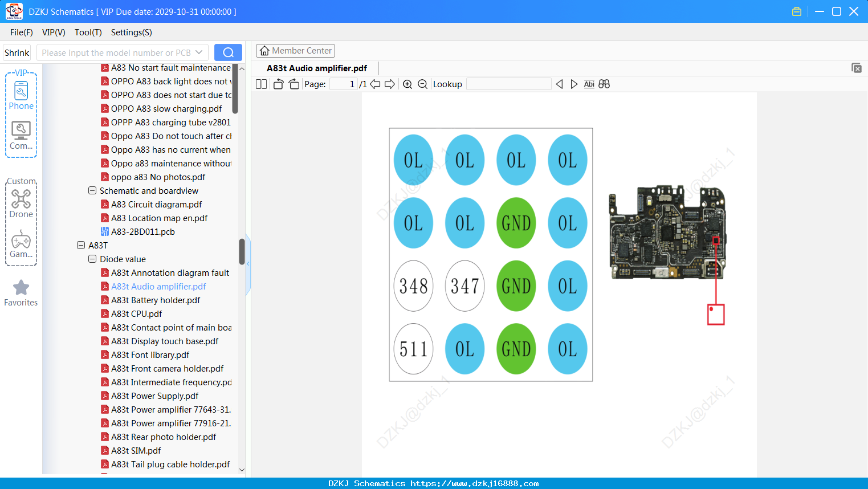Jump to previous lookup result
Image resolution: width=868 pixels, height=489 pixels.
coord(559,84)
